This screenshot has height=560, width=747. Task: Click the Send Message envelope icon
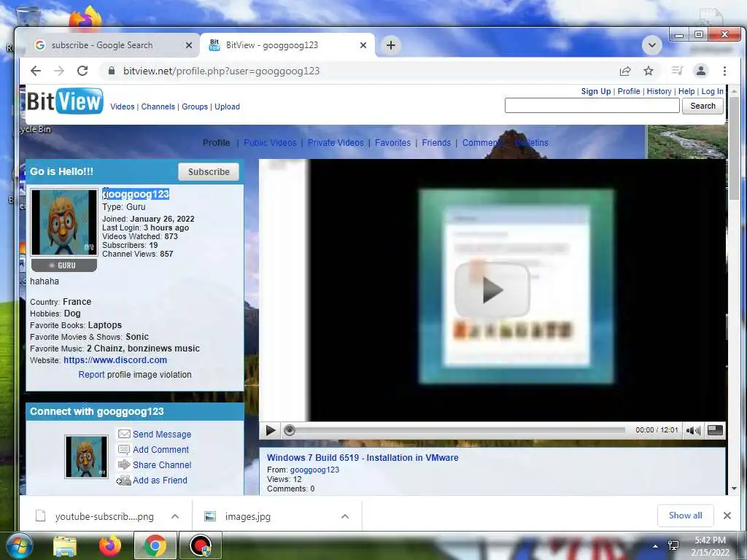point(124,434)
